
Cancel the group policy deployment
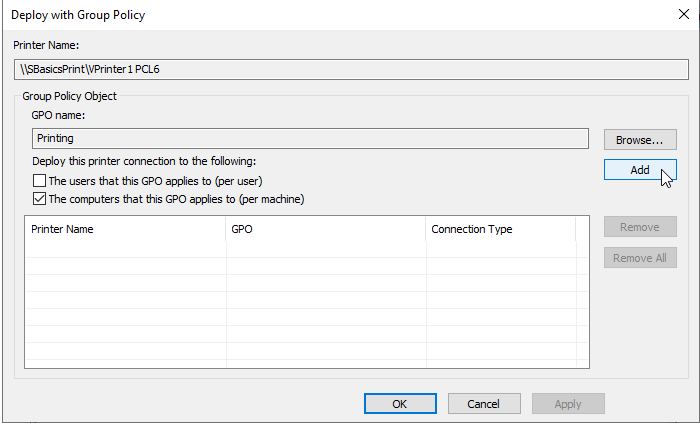pyautogui.click(x=484, y=404)
